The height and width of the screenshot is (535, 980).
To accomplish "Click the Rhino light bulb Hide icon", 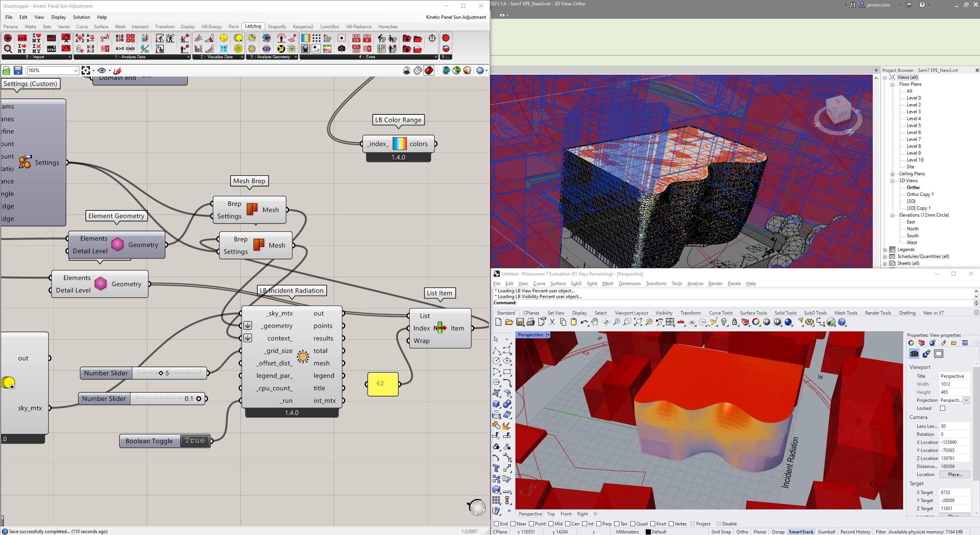I will click(724, 322).
